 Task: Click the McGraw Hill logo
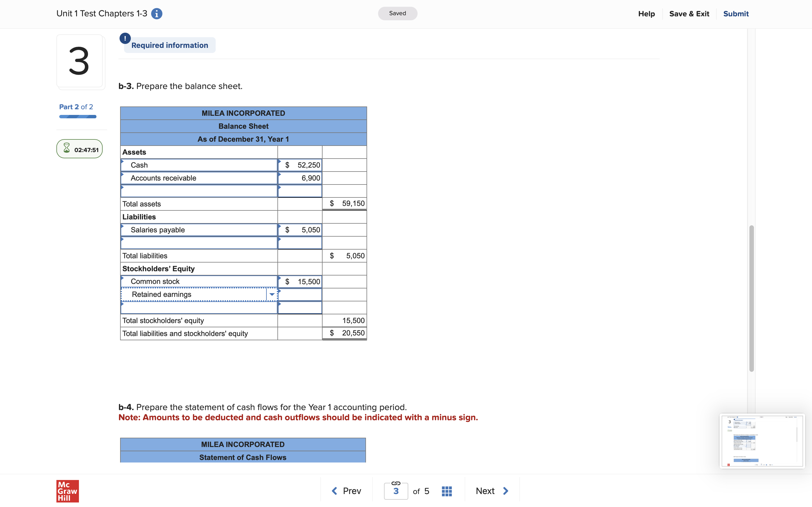(x=67, y=491)
